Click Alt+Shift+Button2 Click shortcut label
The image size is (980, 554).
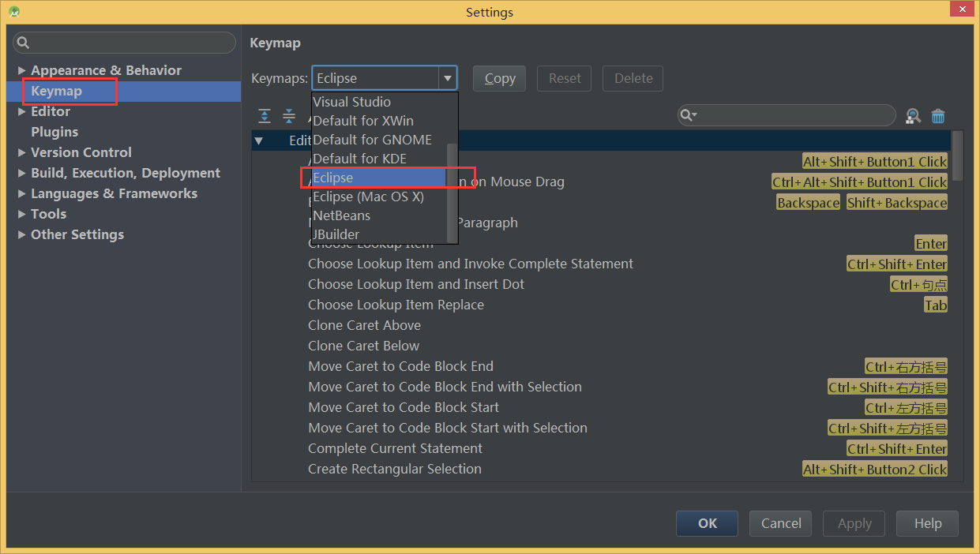click(x=875, y=470)
